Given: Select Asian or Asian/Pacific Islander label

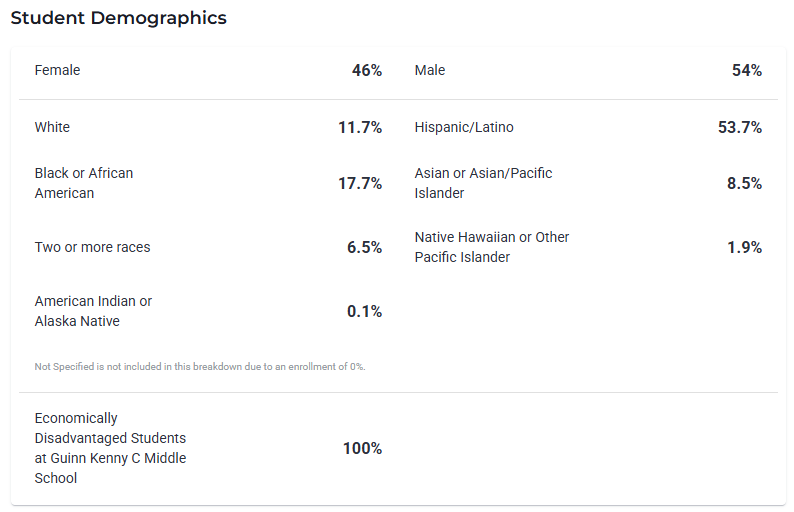Looking at the screenshot, I should [483, 183].
